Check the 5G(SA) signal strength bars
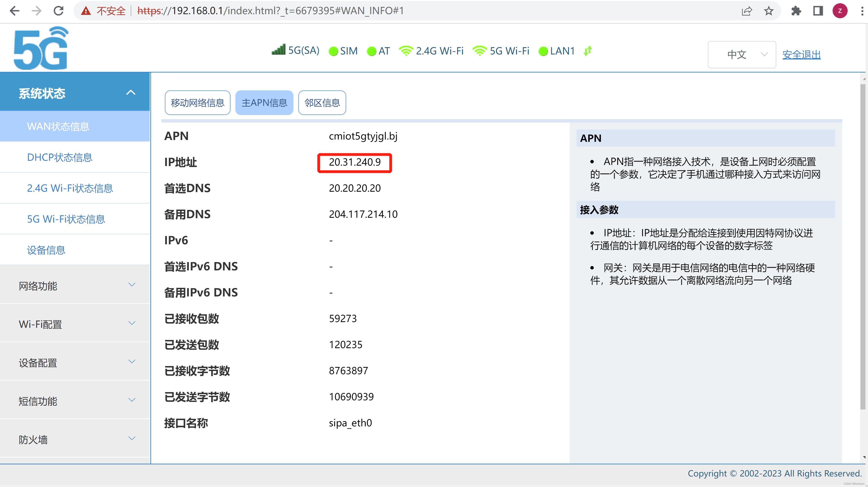868x487 pixels. 278,50
